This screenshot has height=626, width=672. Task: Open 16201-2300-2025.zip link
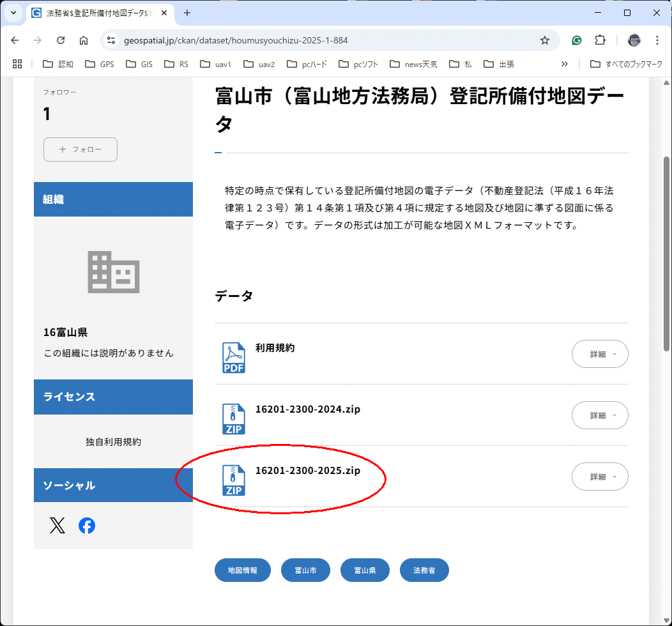pos(308,471)
